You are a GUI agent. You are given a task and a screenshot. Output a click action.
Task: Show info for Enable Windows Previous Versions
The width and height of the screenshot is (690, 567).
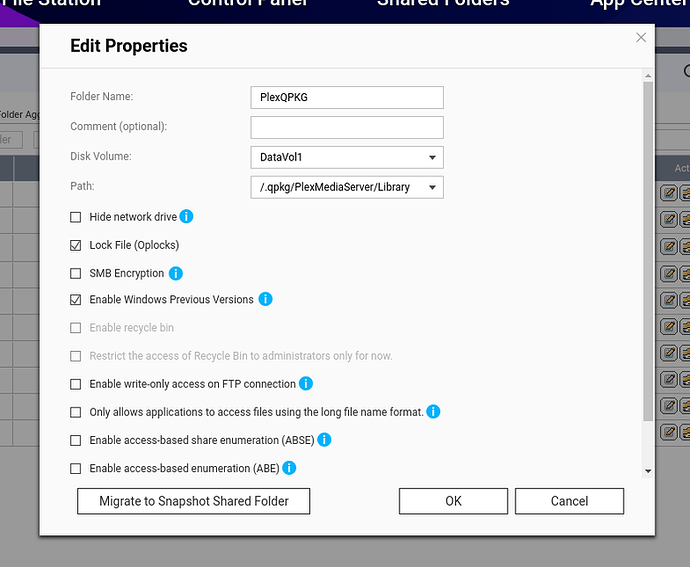[x=265, y=299]
